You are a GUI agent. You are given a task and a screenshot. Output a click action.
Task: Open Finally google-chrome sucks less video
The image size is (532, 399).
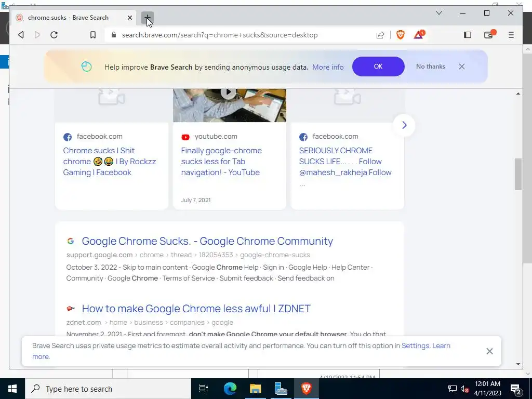[221, 162]
